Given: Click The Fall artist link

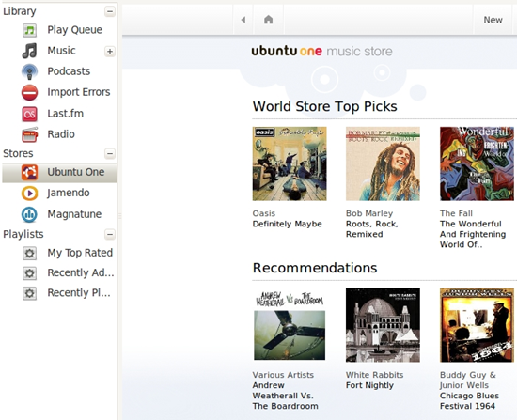Looking at the screenshot, I should point(456,213).
